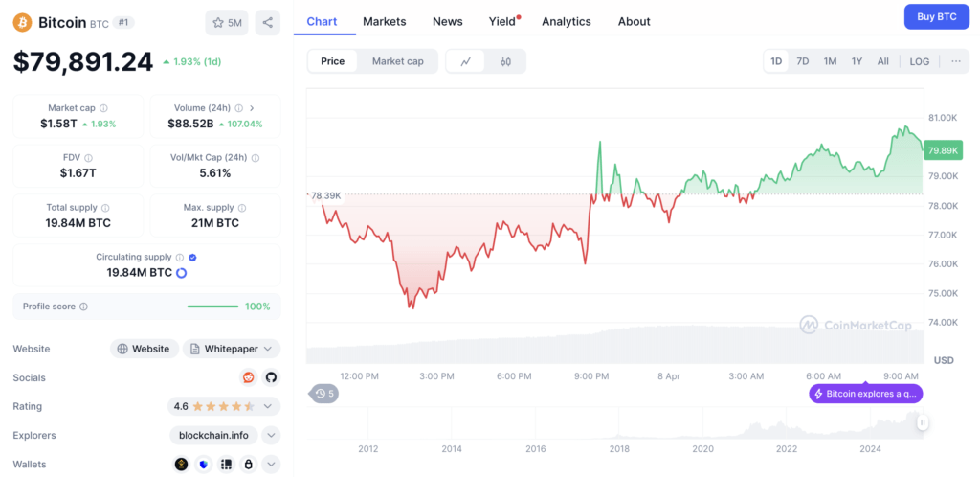Viewport: 980px width, 477px height.
Task: Select All time range
Action: [883, 61]
